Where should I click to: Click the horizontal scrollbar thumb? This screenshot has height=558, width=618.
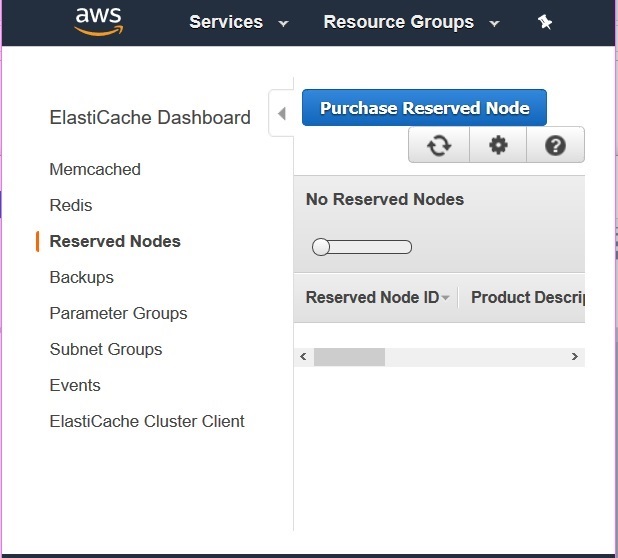click(349, 356)
